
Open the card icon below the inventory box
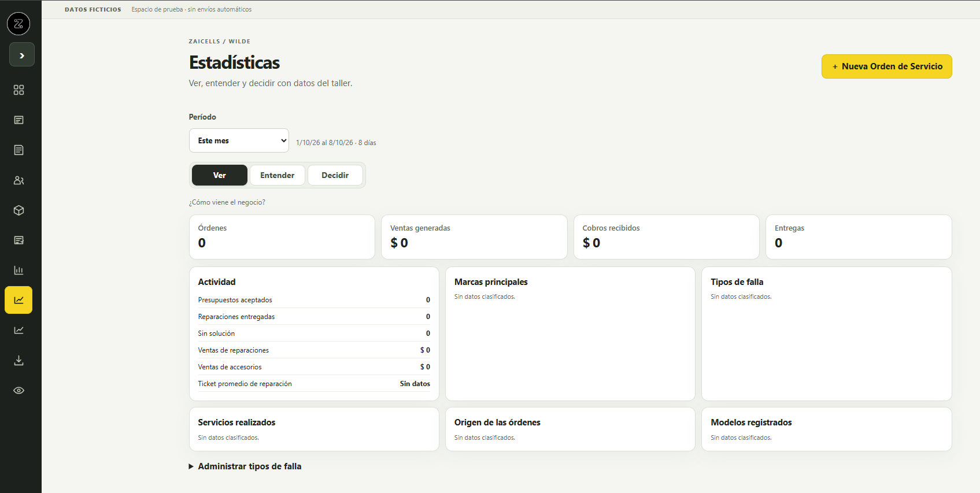click(19, 240)
